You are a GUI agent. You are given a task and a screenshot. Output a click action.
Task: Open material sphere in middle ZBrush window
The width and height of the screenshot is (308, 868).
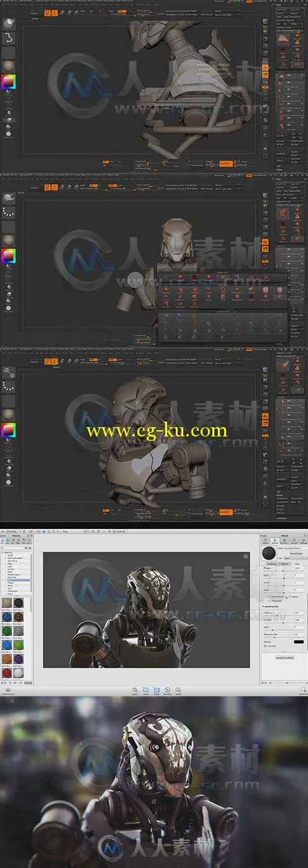pyautogui.click(x=9, y=239)
